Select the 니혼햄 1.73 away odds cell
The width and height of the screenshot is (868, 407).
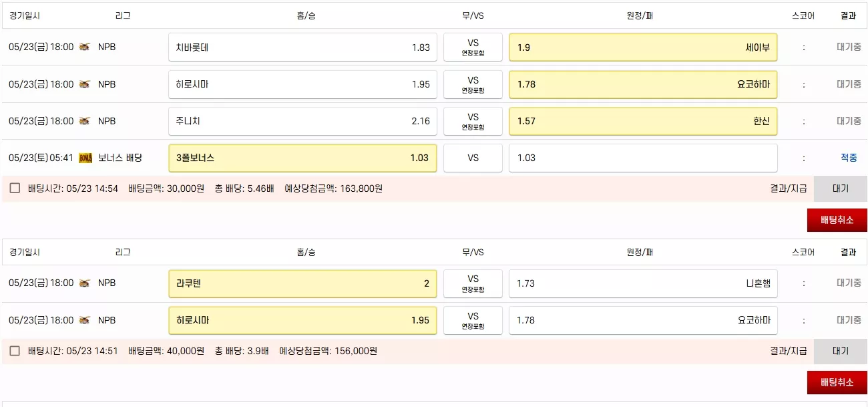pyautogui.click(x=643, y=283)
